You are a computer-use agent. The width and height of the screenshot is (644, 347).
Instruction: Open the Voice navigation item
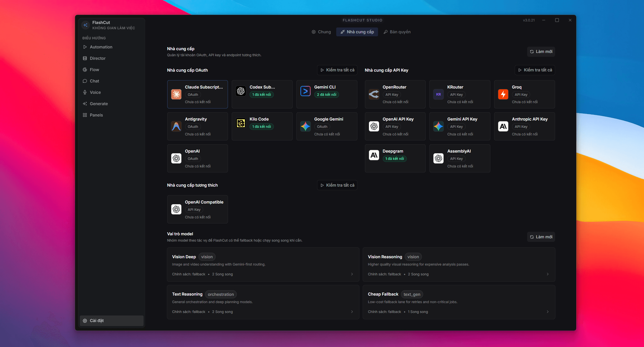(112, 92)
